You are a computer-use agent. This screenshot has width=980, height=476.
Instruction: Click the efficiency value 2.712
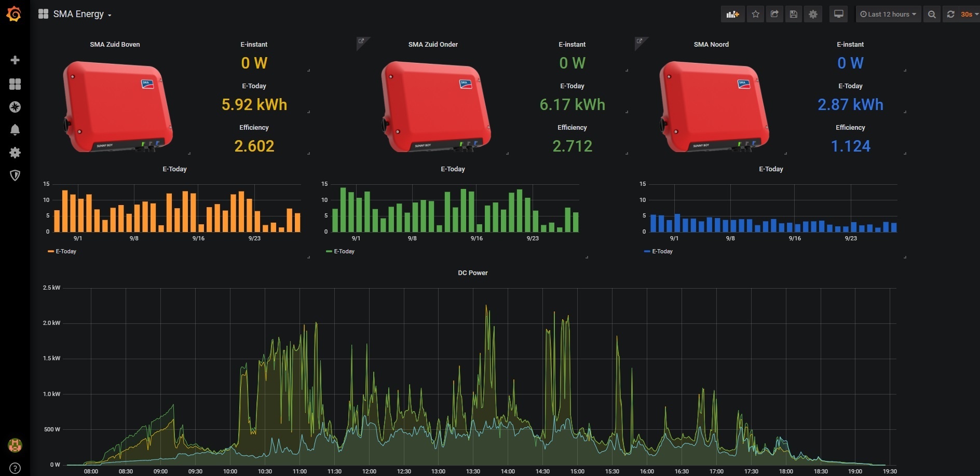(572, 146)
